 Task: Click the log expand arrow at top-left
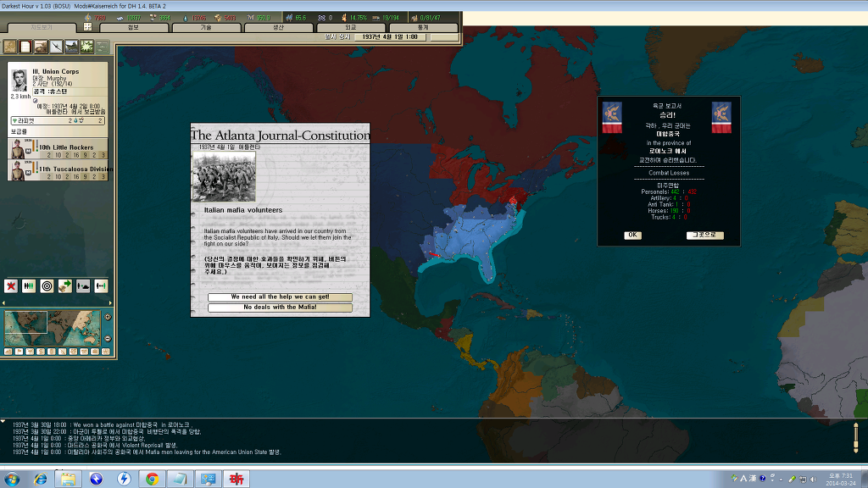tap(3, 422)
